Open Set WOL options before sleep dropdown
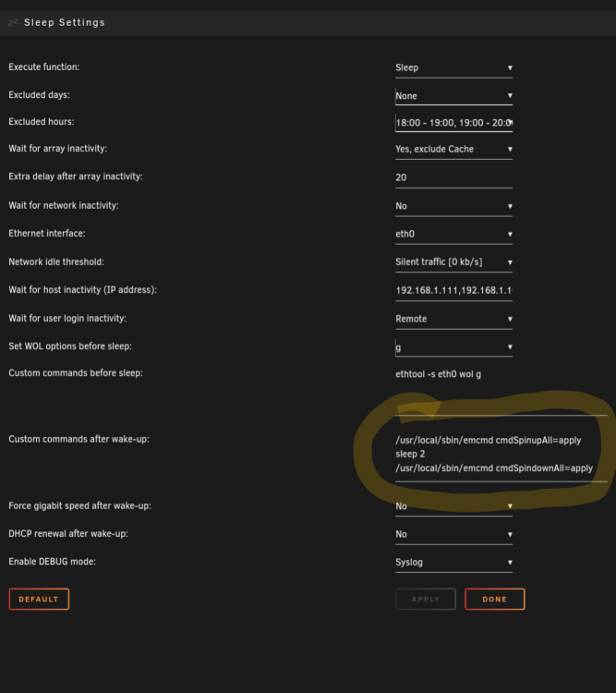The height and width of the screenshot is (693, 616). point(453,347)
